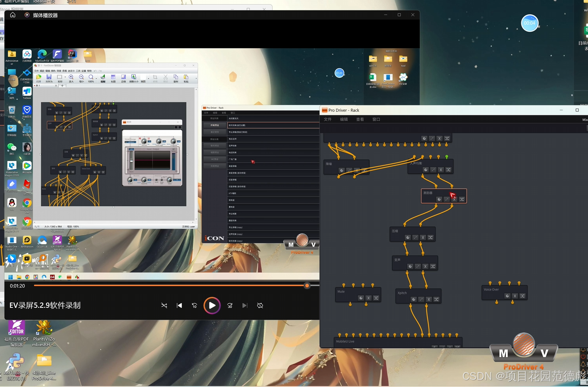The image size is (588, 387).
Task: Remove the Voice Over module with its X
Action: (515, 296)
